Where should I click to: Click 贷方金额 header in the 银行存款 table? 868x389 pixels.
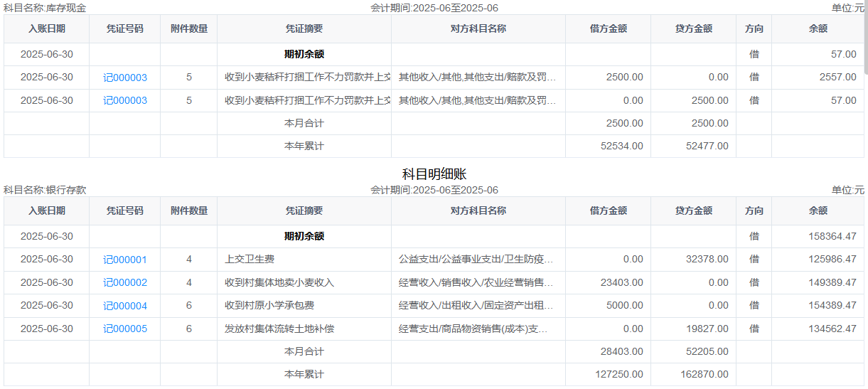(693, 211)
